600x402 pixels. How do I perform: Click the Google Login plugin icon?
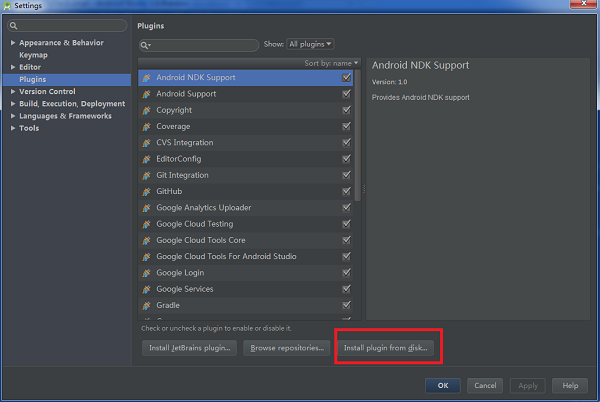[147, 273]
